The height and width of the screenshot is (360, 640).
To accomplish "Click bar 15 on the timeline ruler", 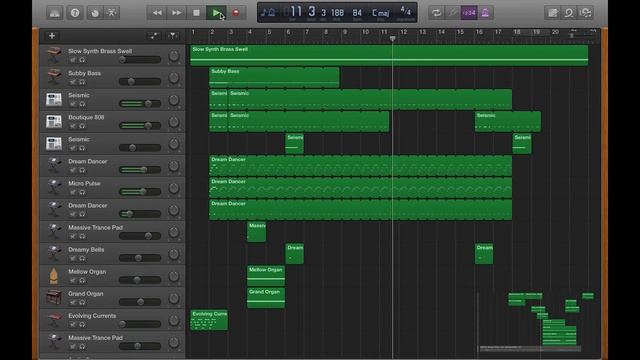I will point(460,33).
